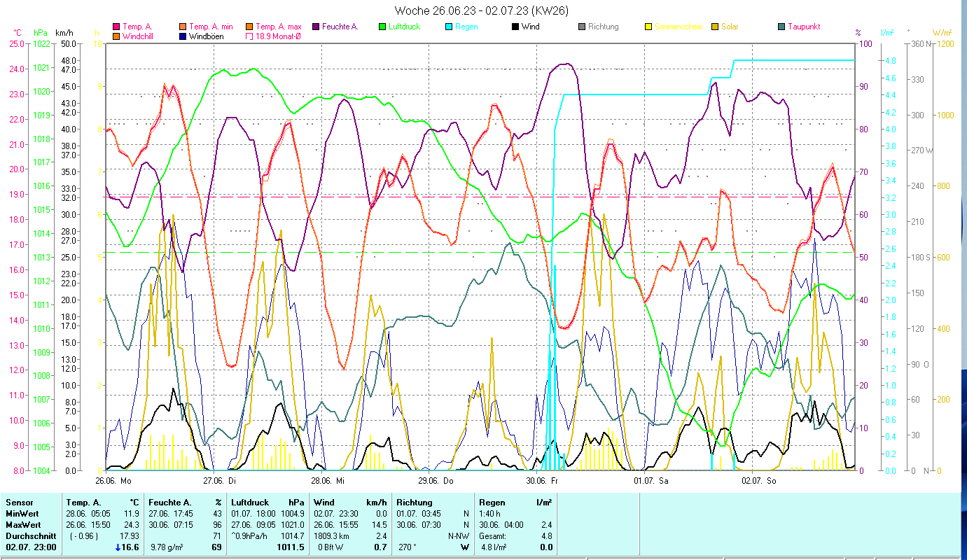Click the gray Richtung legend swatch
This screenshot has height=560, width=967.
tap(582, 27)
